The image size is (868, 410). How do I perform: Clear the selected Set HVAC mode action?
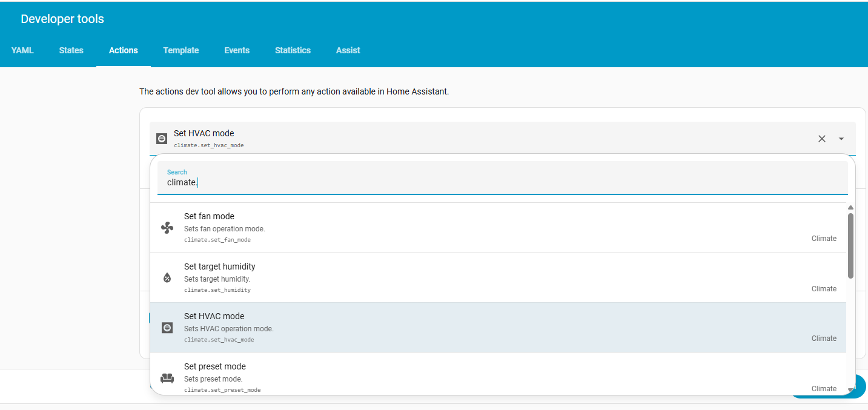(822, 139)
